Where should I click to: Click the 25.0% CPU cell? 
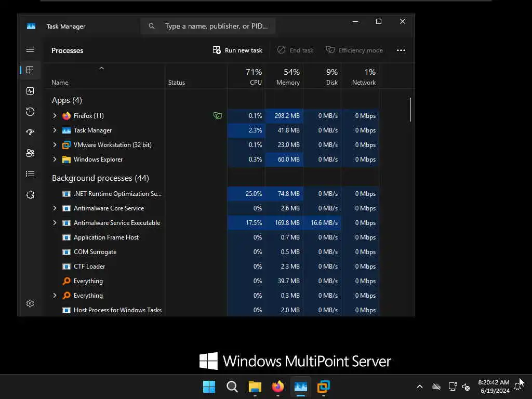pos(246,194)
